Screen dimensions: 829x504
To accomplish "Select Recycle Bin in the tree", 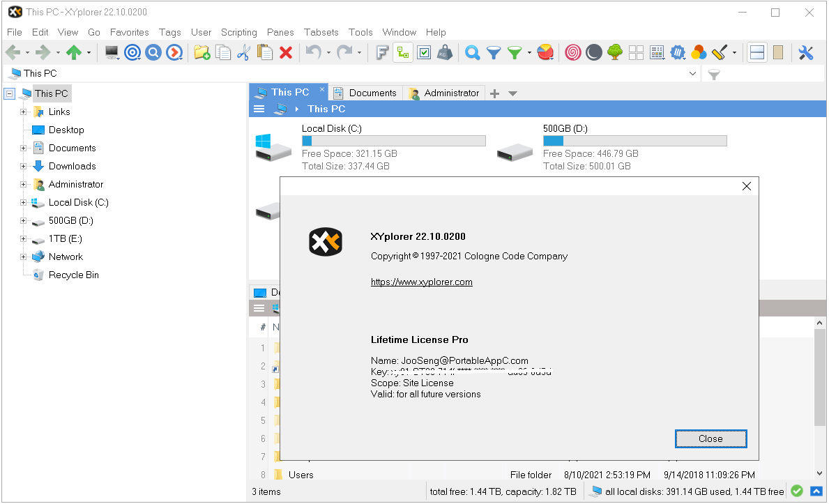I will pos(73,275).
